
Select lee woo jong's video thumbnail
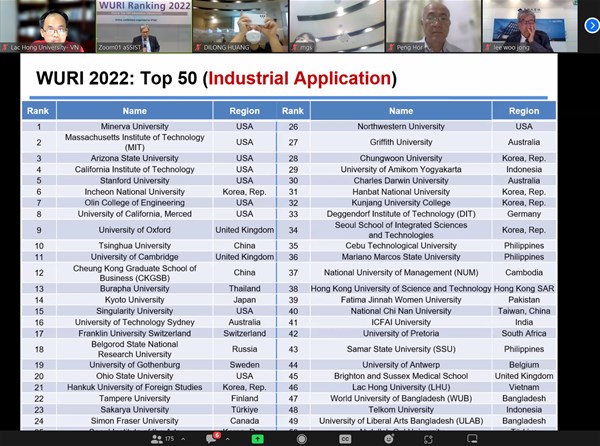[527, 25]
